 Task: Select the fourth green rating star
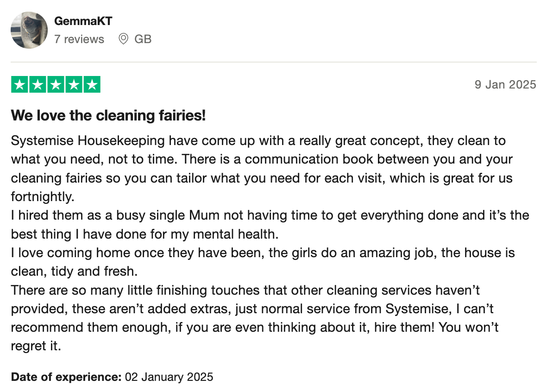click(74, 85)
